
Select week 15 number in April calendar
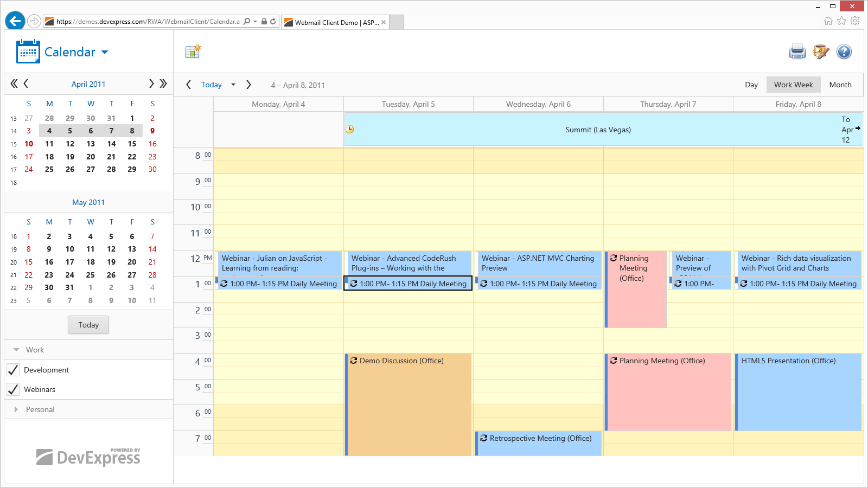coord(14,144)
